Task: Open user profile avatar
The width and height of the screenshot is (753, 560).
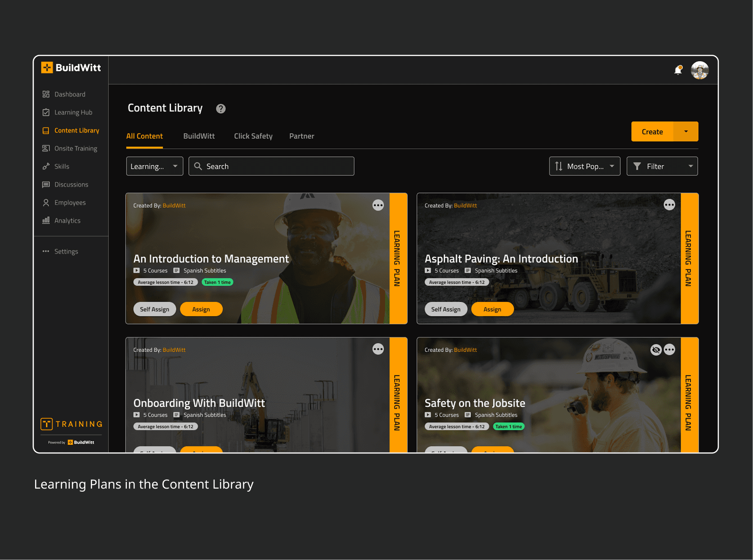Action: pos(699,70)
